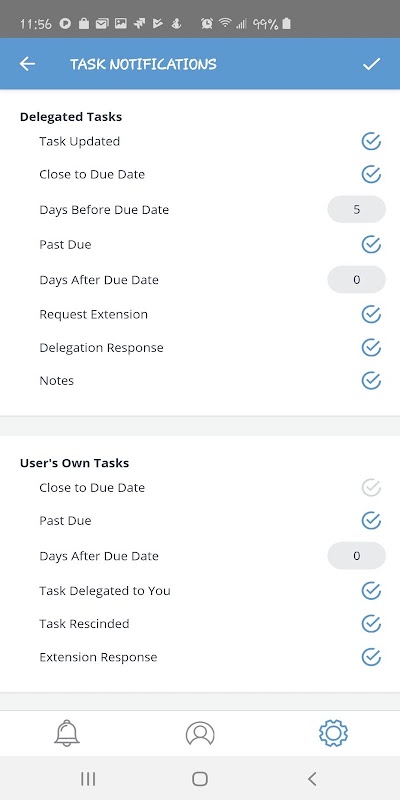Toggle delegated Close to Due Date check
This screenshot has height=800, width=400.
click(371, 174)
